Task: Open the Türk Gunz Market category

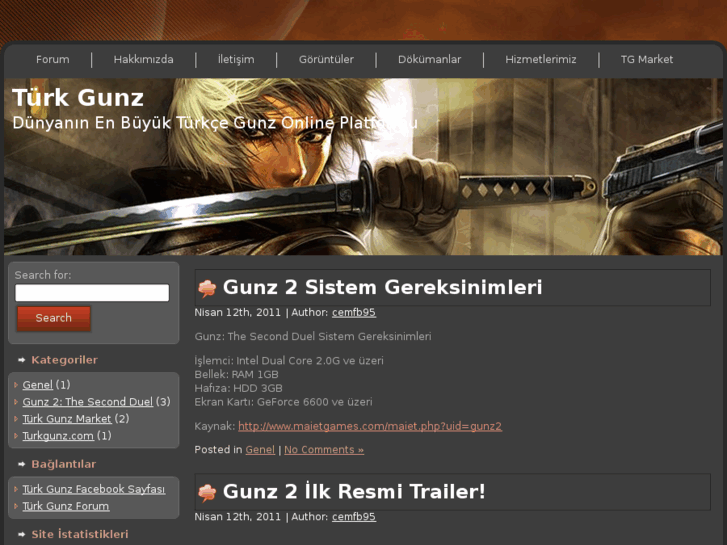Action: (x=67, y=419)
